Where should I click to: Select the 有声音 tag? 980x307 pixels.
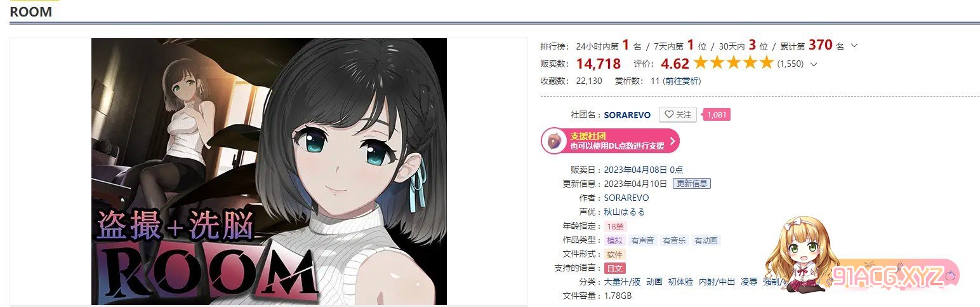click(x=642, y=240)
